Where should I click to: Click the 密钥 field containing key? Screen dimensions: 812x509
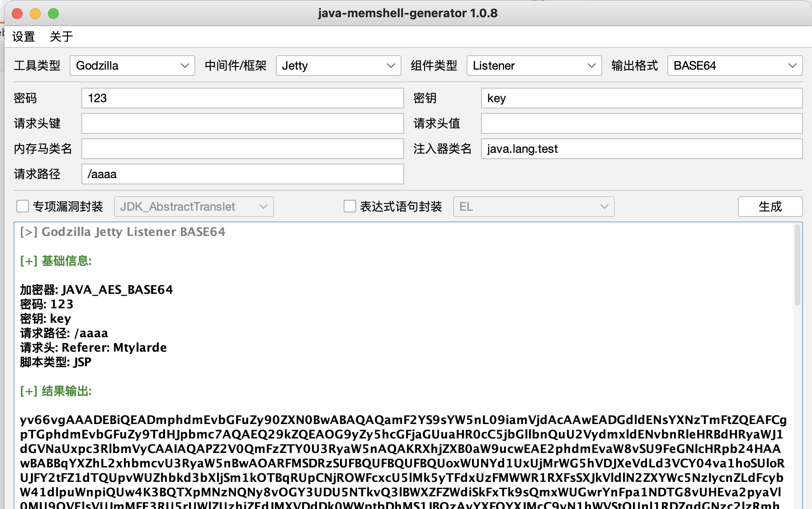pos(641,99)
